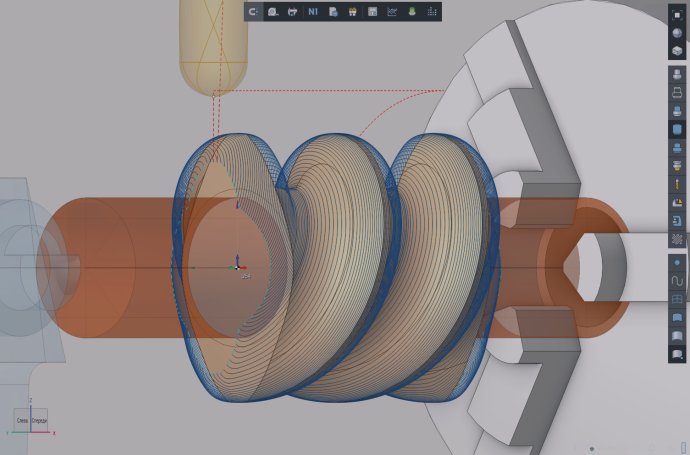Click the green icon in top toolbar
This screenshot has height=455, width=690.
pyautogui.click(x=411, y=12)
